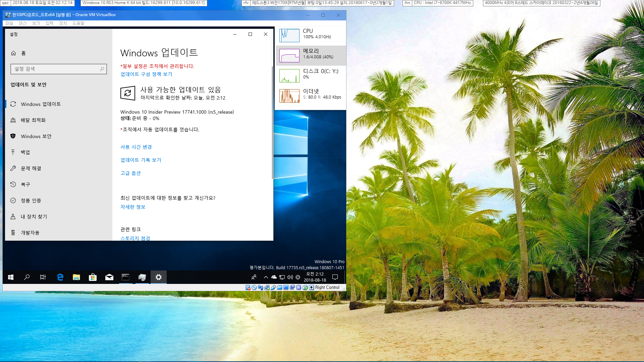Screen dimensions: 644x362
Task: Click VirtualBox CPU virtualization features indicator
Action: [299, 288]
